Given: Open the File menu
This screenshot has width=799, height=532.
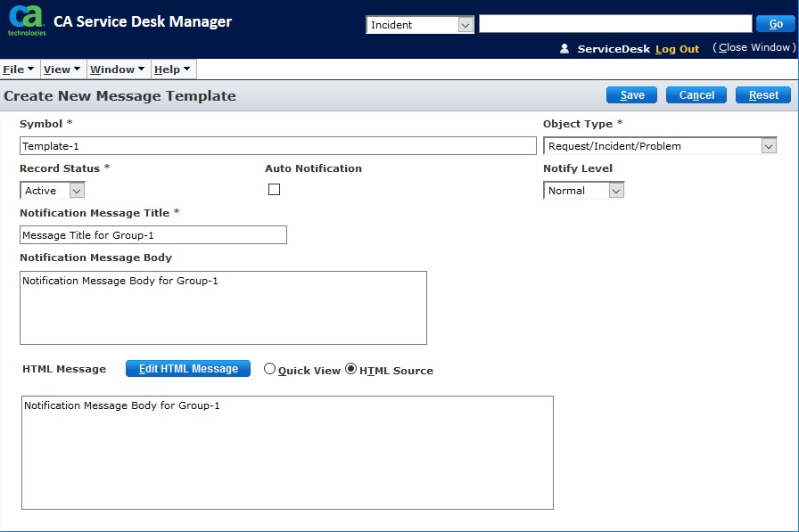Looking at the screenshot, I should [18, 70].
